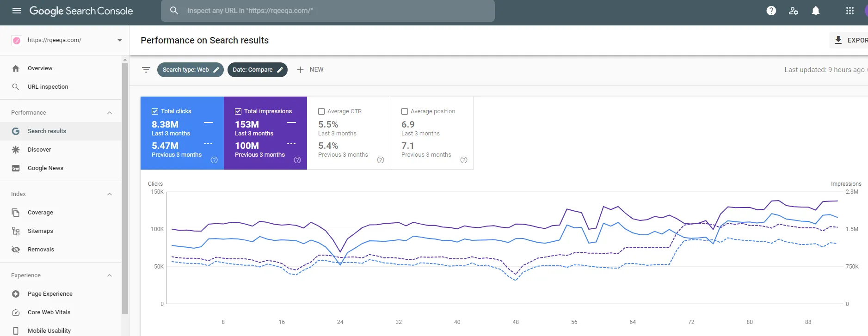Viewport: 868px width, 336px height.
Task: Open Discover performance report
Action: (x=61, y=150)
